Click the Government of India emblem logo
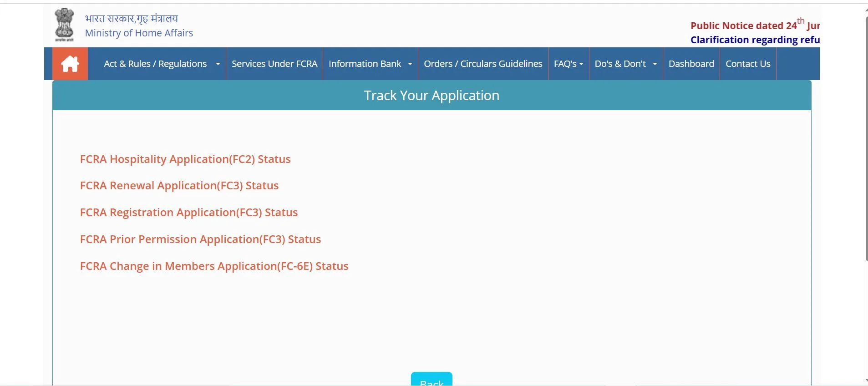 coord(64,25)
